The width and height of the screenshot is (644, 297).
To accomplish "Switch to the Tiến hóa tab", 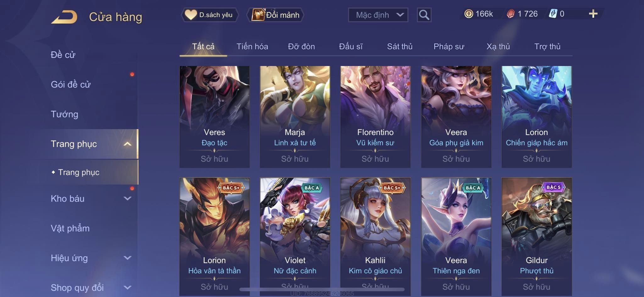I will 252,46.
